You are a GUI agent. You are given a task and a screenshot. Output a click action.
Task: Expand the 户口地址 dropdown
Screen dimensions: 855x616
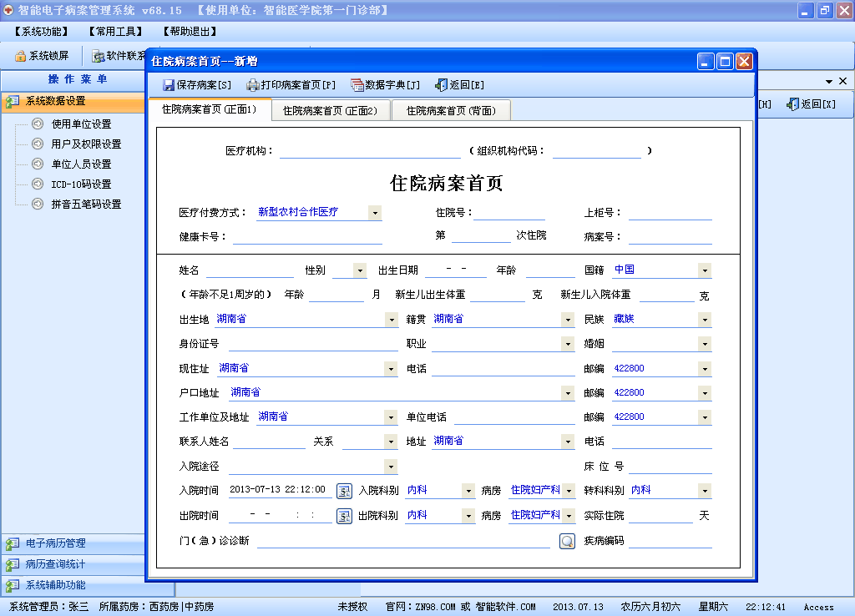pyautogui.click(x=568, y=393)
